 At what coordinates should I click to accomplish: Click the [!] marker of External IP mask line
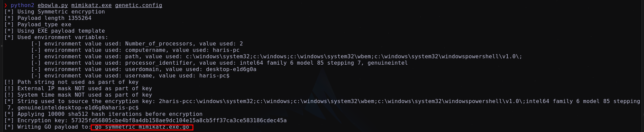tap(9, 89)
